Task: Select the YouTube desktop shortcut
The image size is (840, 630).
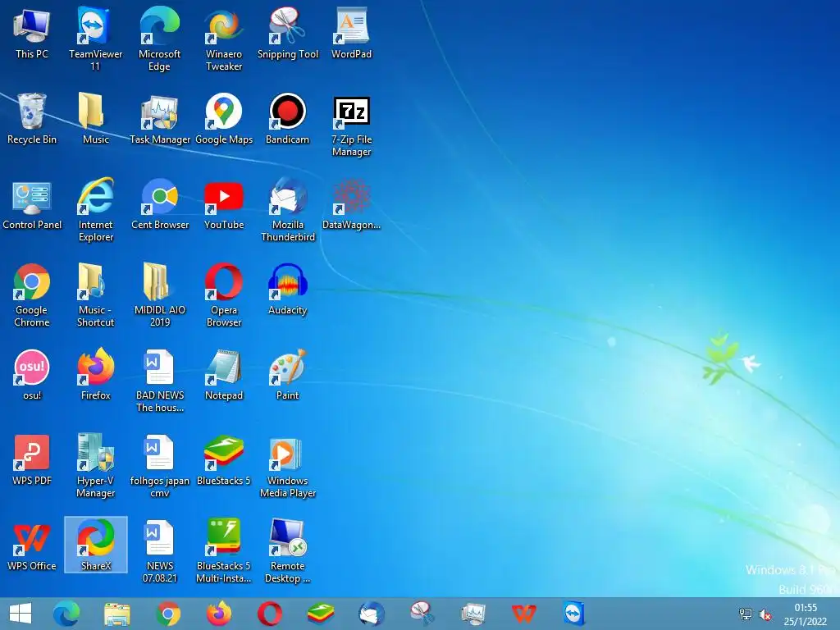Action: (x=223, y=204)
